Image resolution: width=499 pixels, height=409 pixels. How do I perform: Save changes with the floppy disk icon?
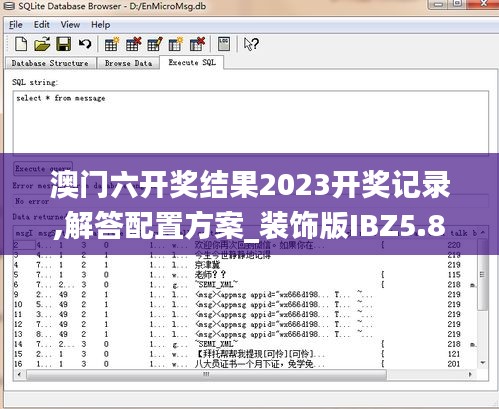(63, 44)
